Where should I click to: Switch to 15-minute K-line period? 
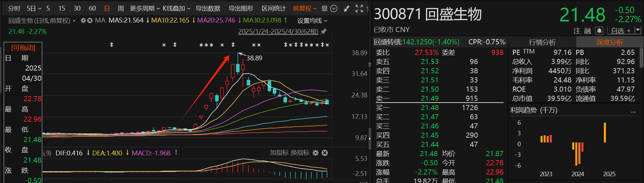pyautogui.click(x=62, y=9)
